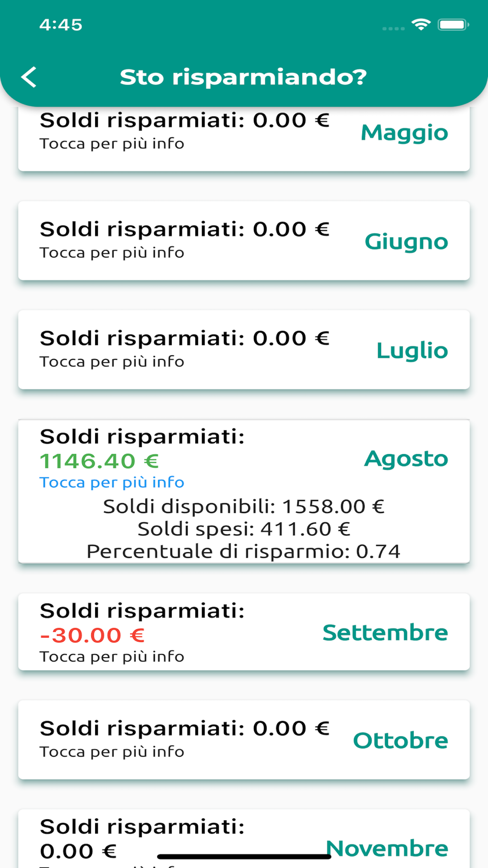Viewport: 488px width, 868px height.
Task: Collapse the expanded Agosto card
Action: pyautogui.click(x=244, y=491)
